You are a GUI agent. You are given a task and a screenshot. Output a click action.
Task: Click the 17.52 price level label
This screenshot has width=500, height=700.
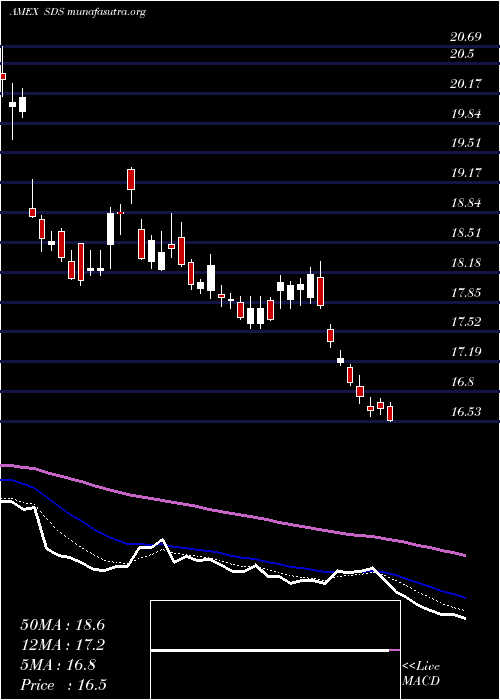coord(466,322)
